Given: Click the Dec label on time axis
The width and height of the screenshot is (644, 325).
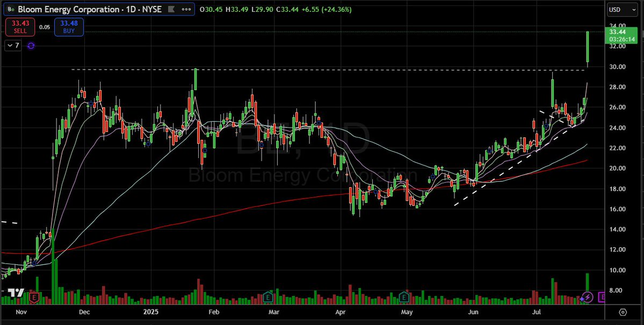Looking at the screenshot, I should point(84,312).
